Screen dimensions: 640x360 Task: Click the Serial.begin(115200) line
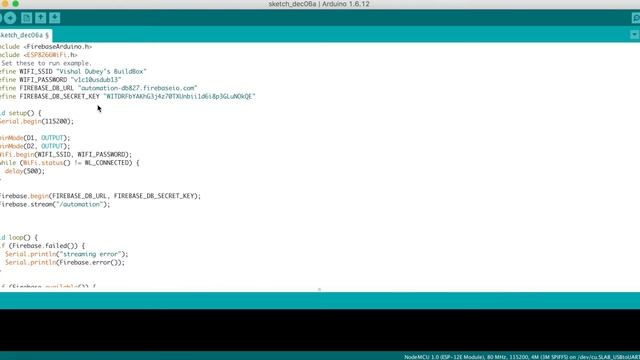click(x=37, y=121)
